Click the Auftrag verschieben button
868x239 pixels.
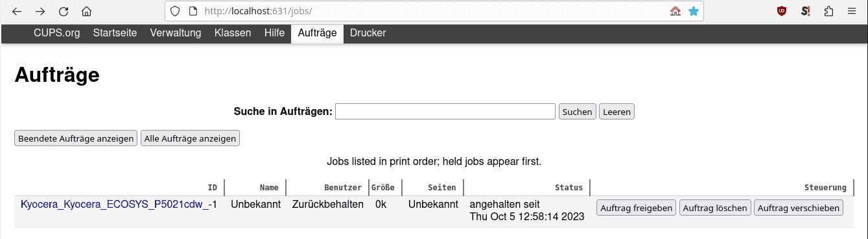pos(799,208)
